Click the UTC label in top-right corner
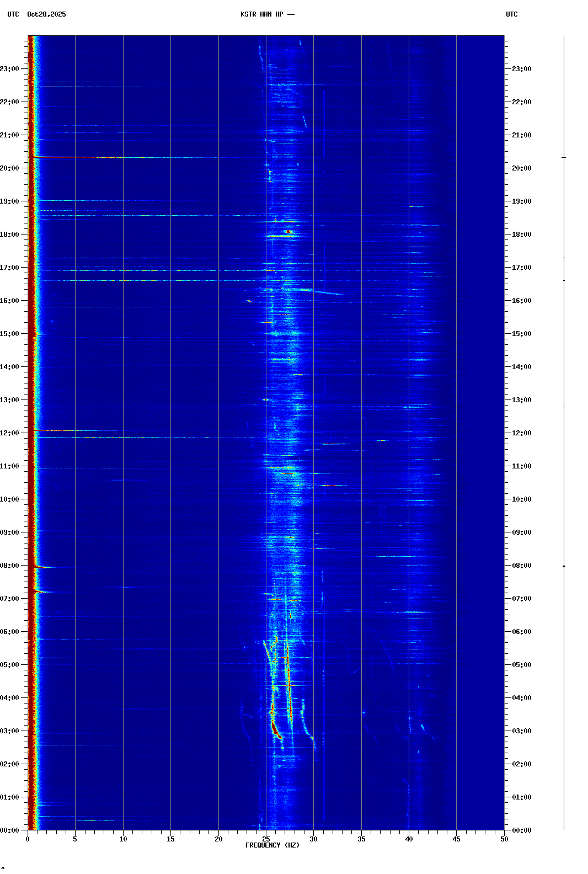 point(511,14)
